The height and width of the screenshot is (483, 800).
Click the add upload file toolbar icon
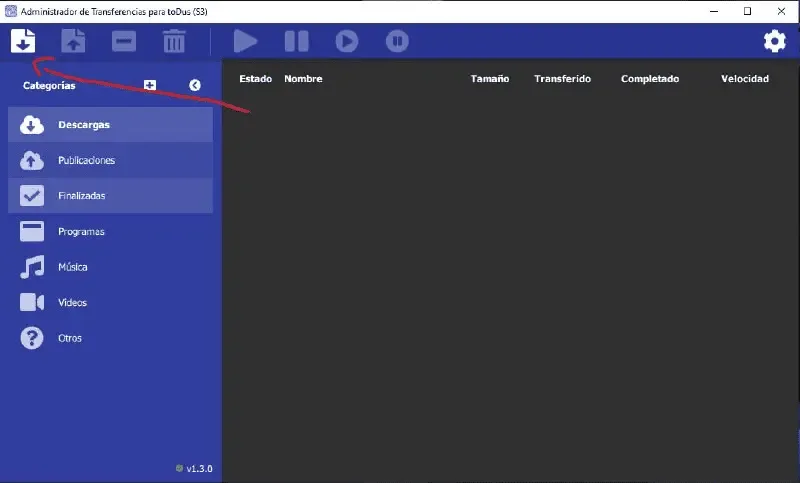[73, 41]
